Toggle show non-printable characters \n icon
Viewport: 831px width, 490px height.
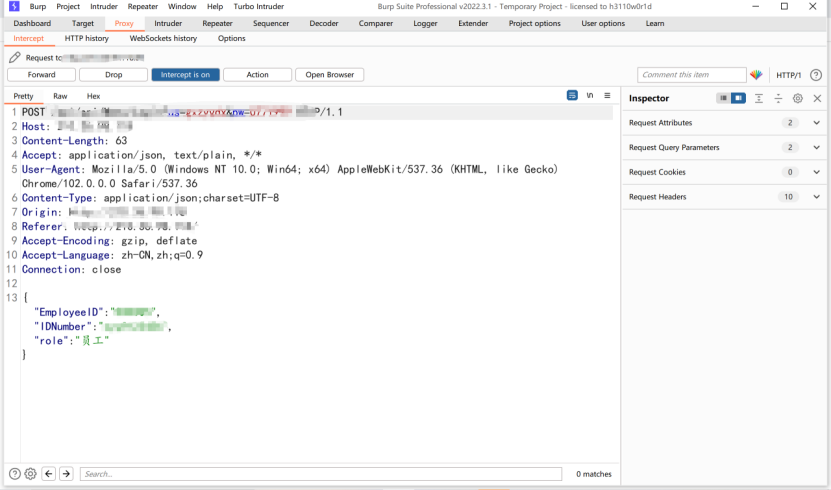[x=590, y=95]
